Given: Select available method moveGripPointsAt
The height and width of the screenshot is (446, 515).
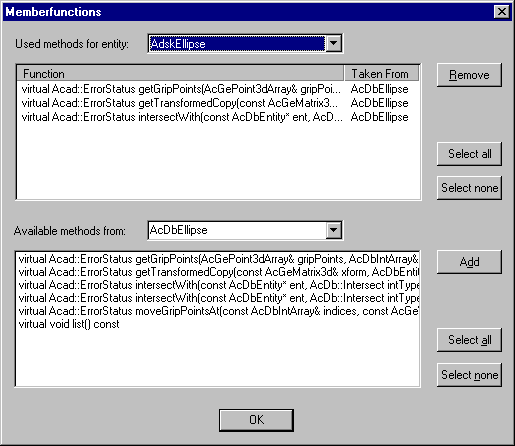Looking at the screenshot, I should click(x=218, y=311).
